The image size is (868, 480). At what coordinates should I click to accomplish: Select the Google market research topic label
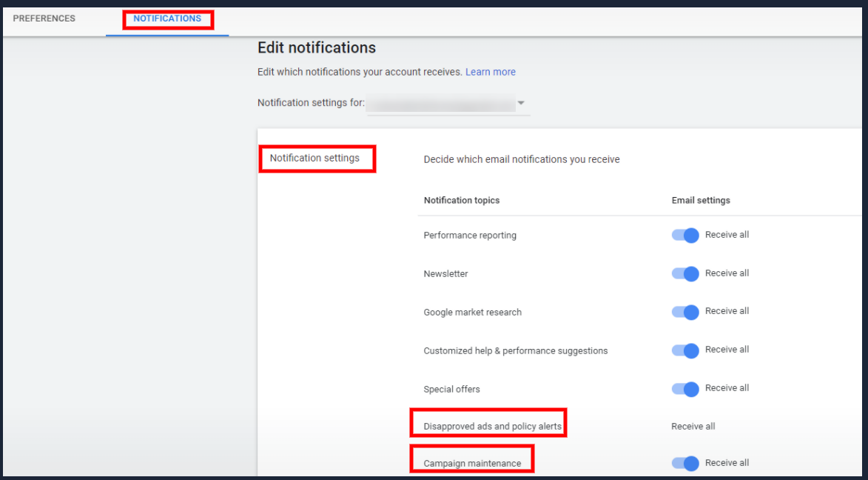coord(472,313)
